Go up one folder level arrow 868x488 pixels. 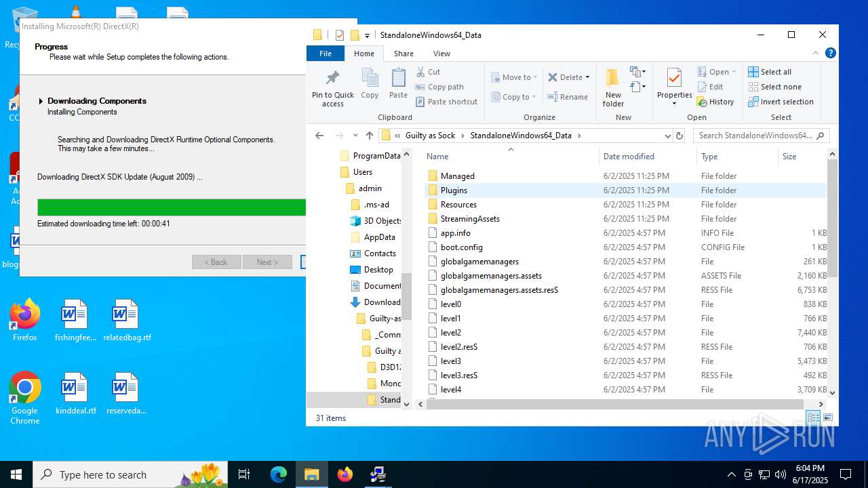(x=369, y=136)
